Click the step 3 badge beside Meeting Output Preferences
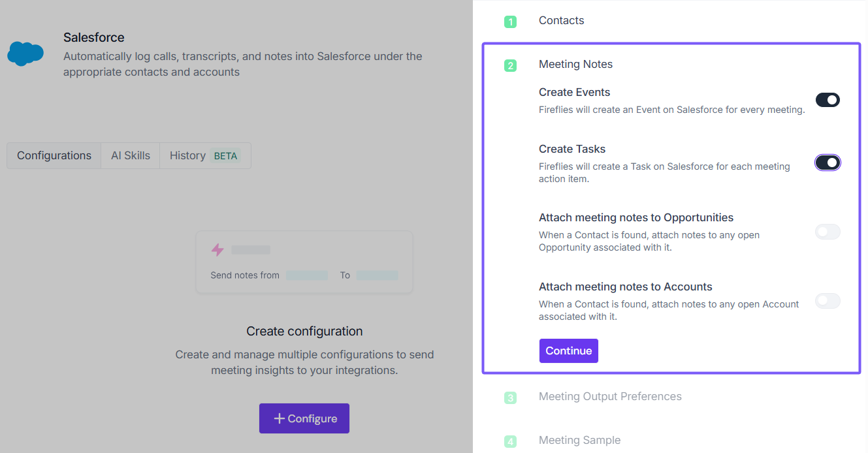The image size is (868, 453). pos(510,398)
